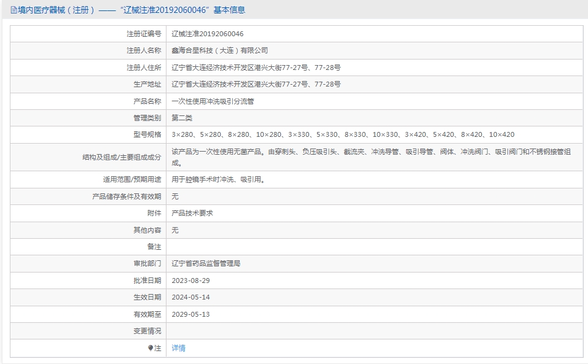Click the 产品名称 label
Image resolution: width=588 pixels, height=364 pixels.
147,101
